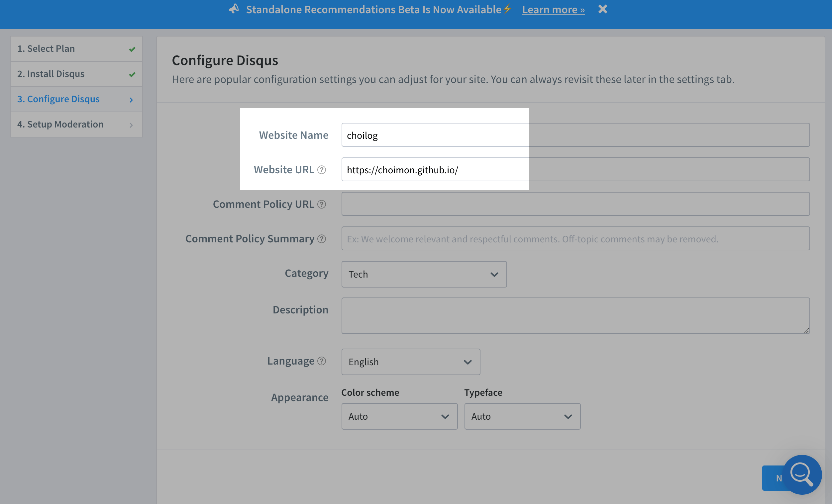Click the Setup Moderation chevron arrow
The image size is (832, 504).
click(131, 125)
